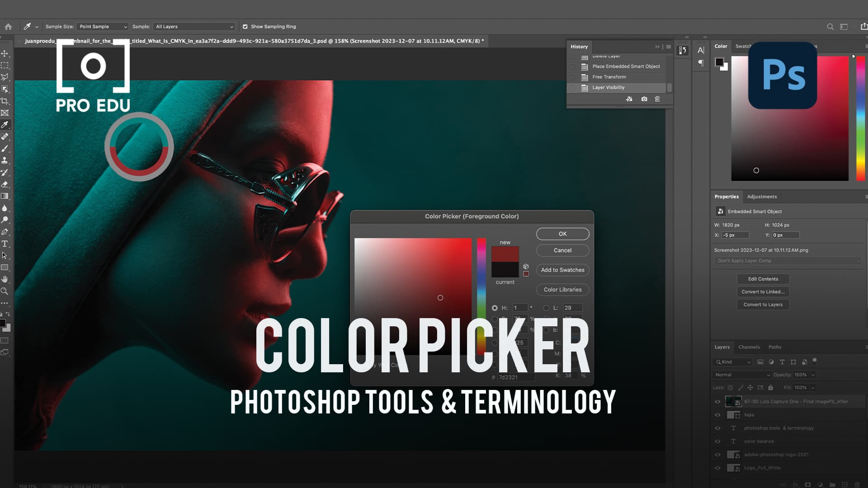
Task: Switch to the Channels tab
Action: coord(749,347)
